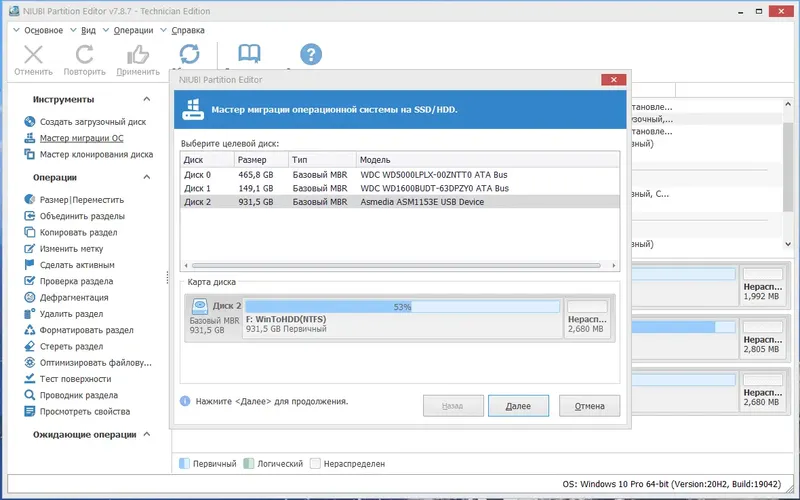This screenshot has width=800, height=500.
Task: Open the Мастер миграции ОС link
Action: (x=82, y=138)
